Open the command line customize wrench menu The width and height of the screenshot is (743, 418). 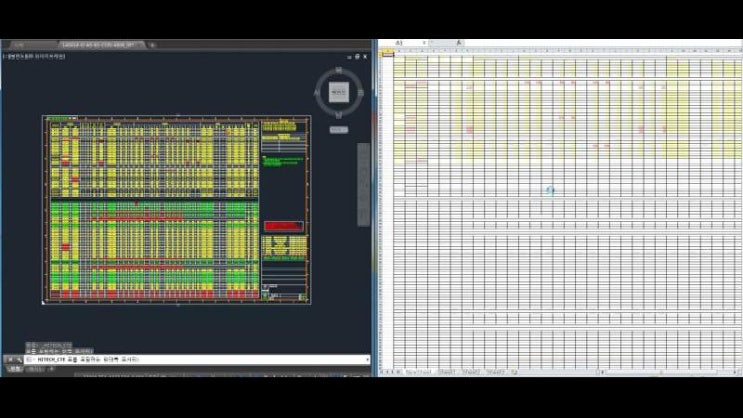pyautogui.click(x=19, y=360)
